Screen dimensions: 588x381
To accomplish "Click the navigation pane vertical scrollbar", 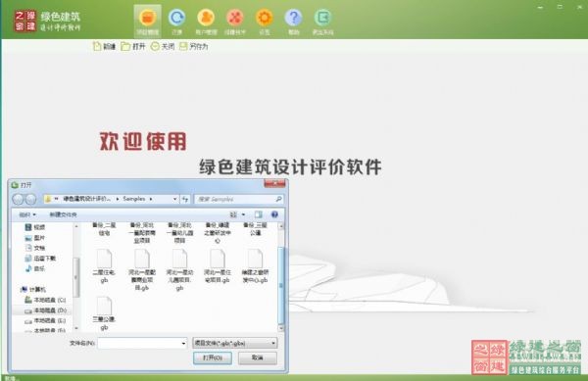I will pyautogui.click(x=76, y=277).
